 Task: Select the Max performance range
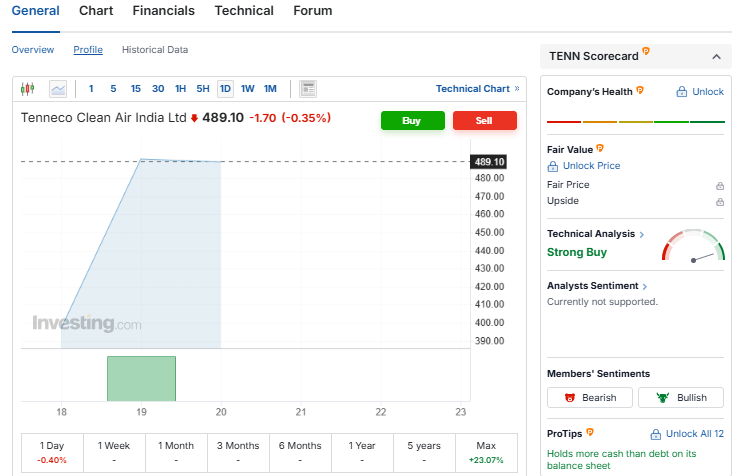coord(486,453)
